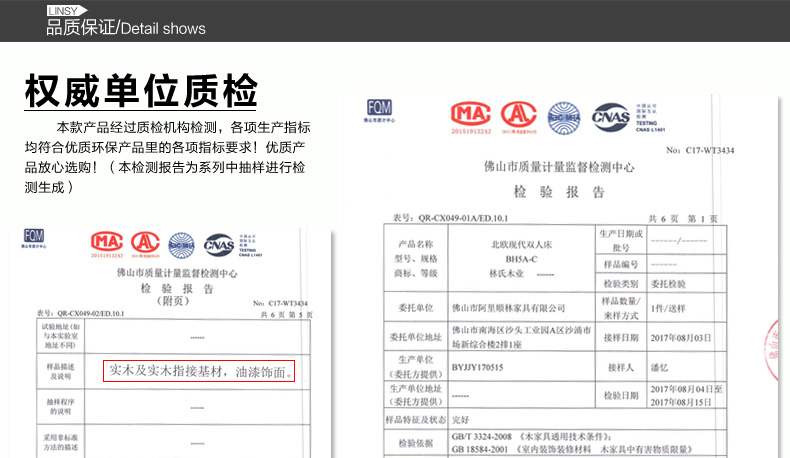
Task: Click the 抽样程序的说明 row label
Action: point(60,406)
